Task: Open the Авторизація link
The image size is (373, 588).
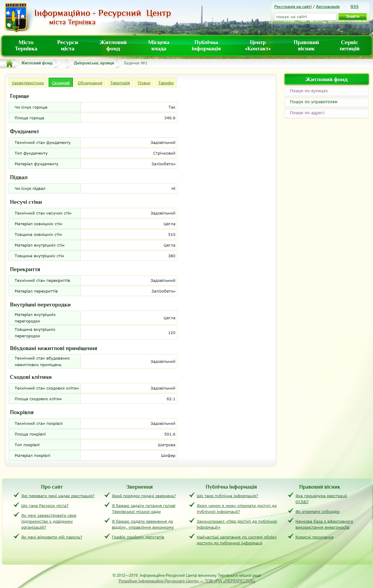Action: click(328, 7)
